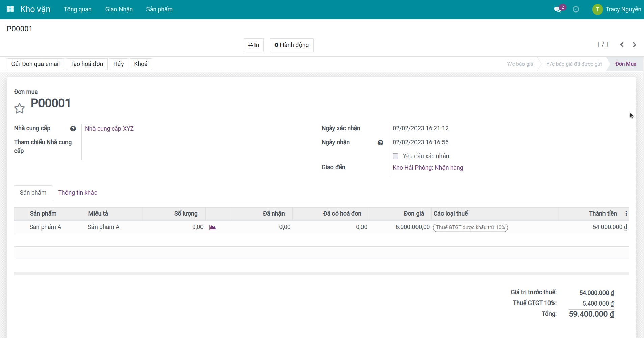Image resolution: width=644 pixels, height=338 pixels.
Task: Go to next record with the right arrow
Action: point(634,45)
